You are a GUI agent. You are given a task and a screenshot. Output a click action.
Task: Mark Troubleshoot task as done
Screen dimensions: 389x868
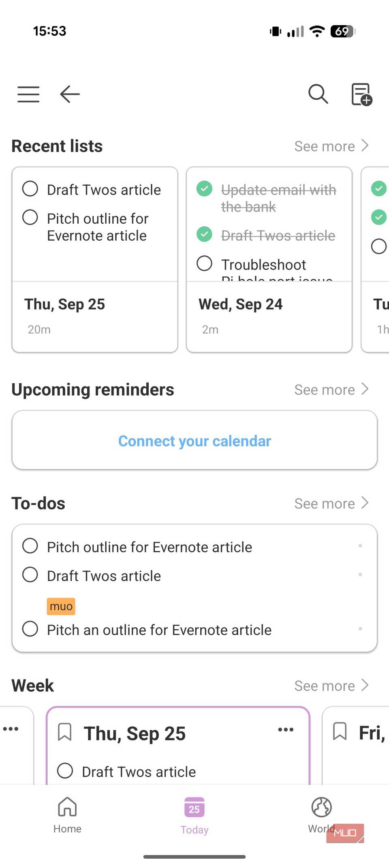pos(205,263)
